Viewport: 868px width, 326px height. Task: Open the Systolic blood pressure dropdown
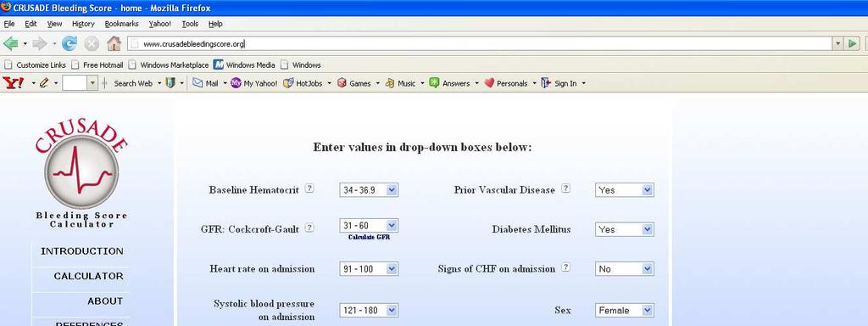pyautogui.click(x=369, y=311)
